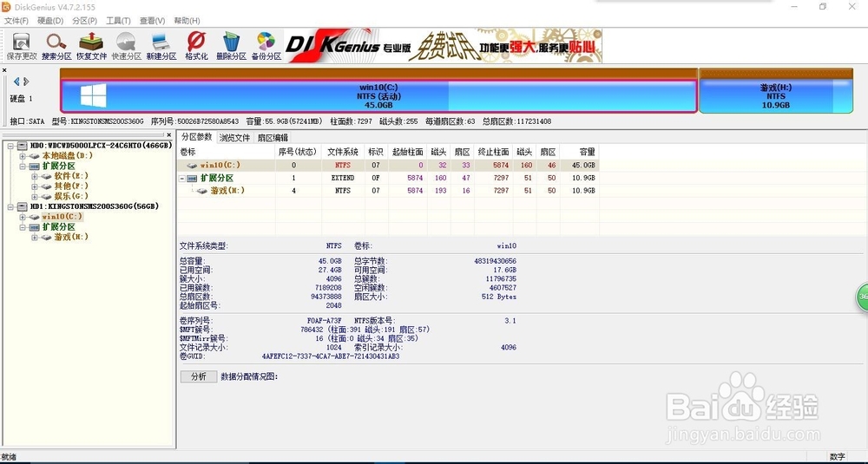Launch Recover Files (恢复文件) tool
This screenshot has height=464, width=868.
pos(91,46)
